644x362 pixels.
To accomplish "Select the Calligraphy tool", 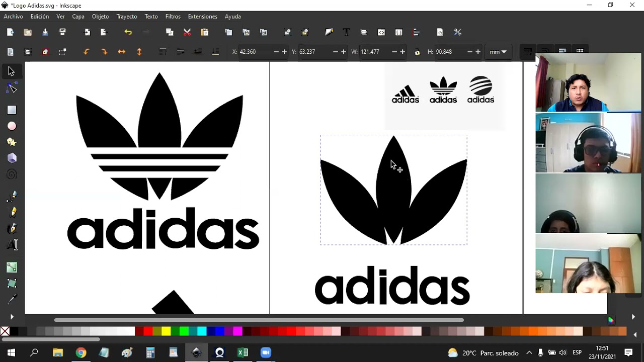I will point(12,229).
